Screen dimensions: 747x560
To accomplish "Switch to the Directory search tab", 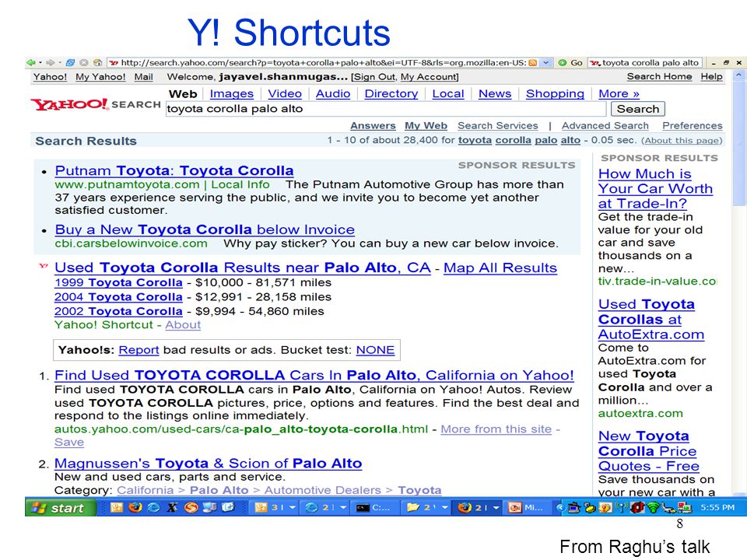I will click(391, 94).
